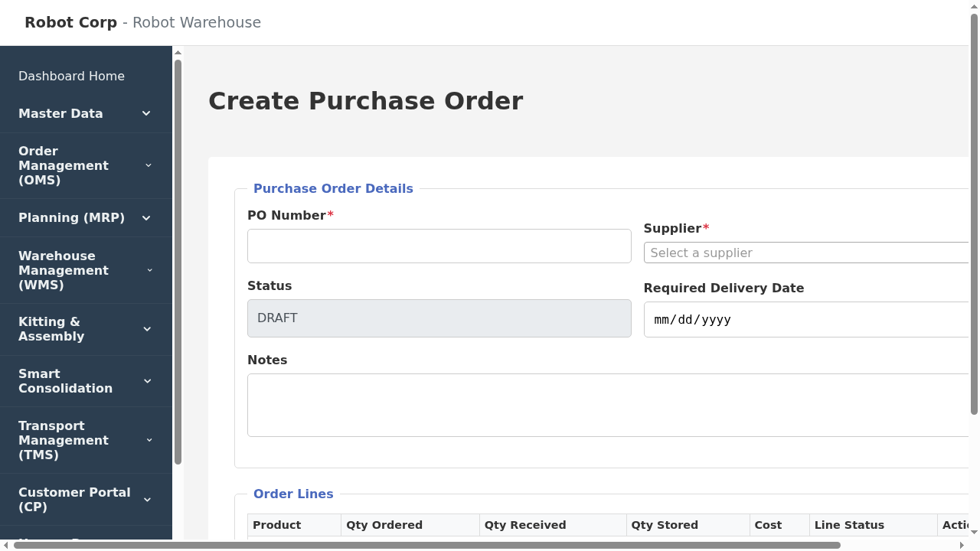Expand the Planning (MRP) section
The height and width of the screenshot is (551, 980).
(x=71, y=217)
